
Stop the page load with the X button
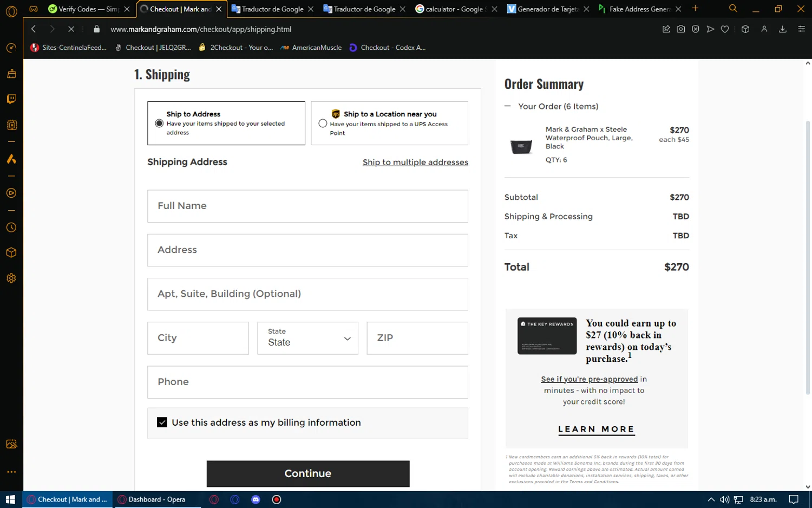(71, 29)
